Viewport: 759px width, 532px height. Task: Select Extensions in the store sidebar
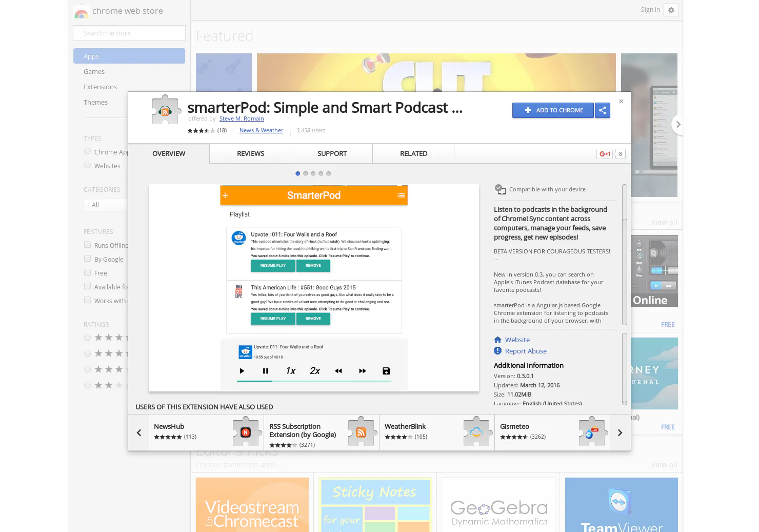click(100, 87)
